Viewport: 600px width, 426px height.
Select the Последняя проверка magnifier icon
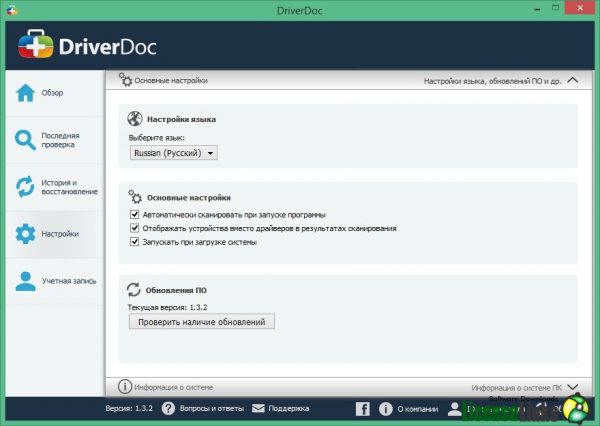(25, 140)
